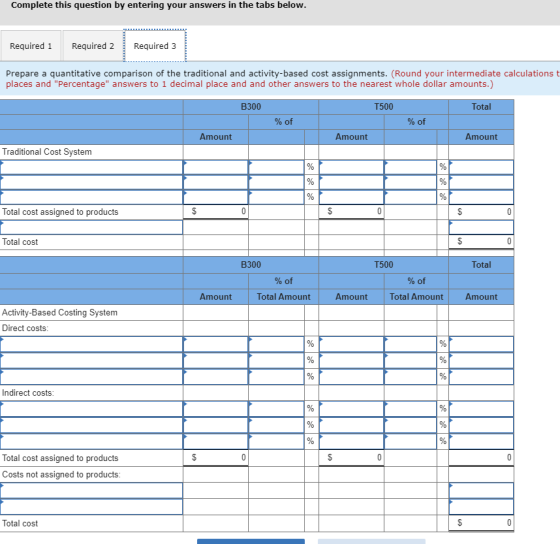
Task: Open label dropdown below traditional Total cost assigned
Action: pyautogui.click(x=91, y=227)
